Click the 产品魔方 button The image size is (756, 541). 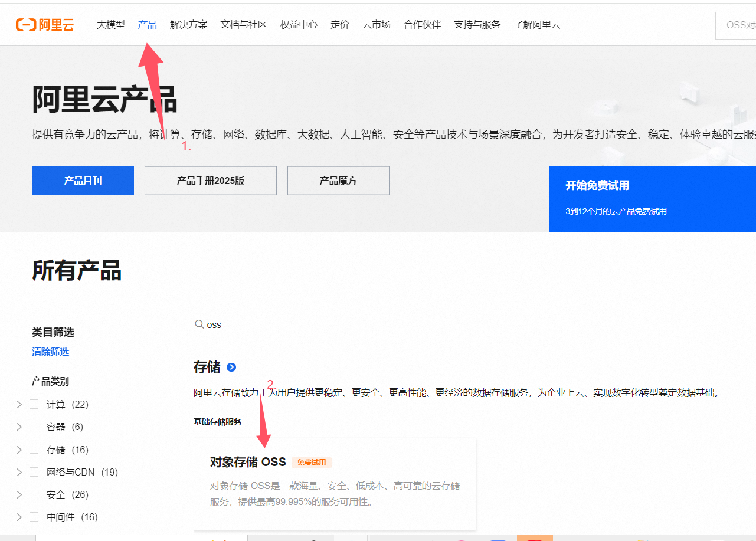tap(338, 181)
